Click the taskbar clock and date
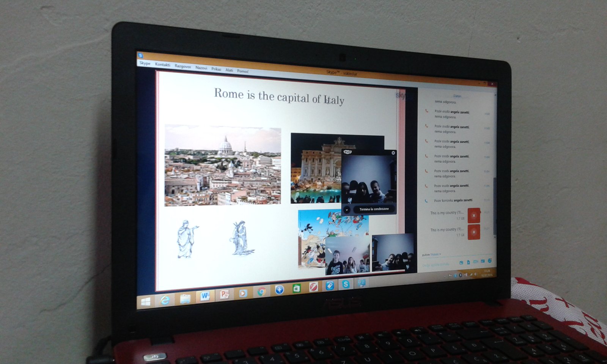 (x=487, y=273)
